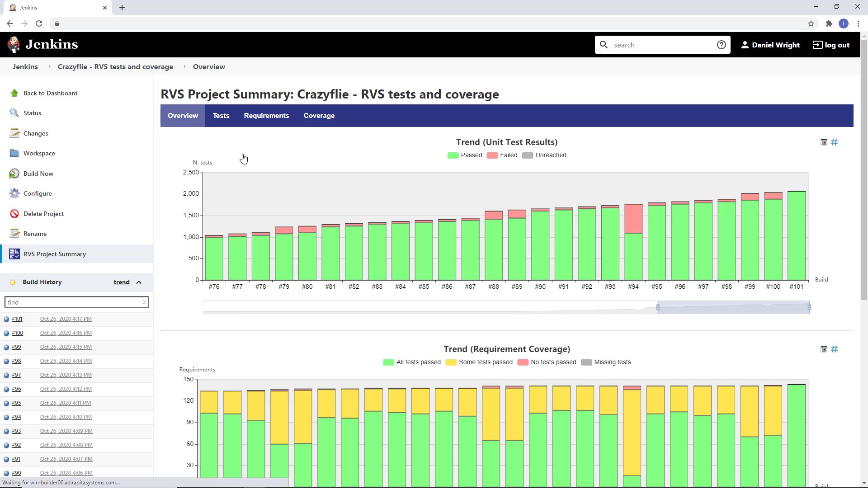Open breadcrumb arrow after Jenkins
868x488 pixels.
pyautogui.click(x=49, y=66)
